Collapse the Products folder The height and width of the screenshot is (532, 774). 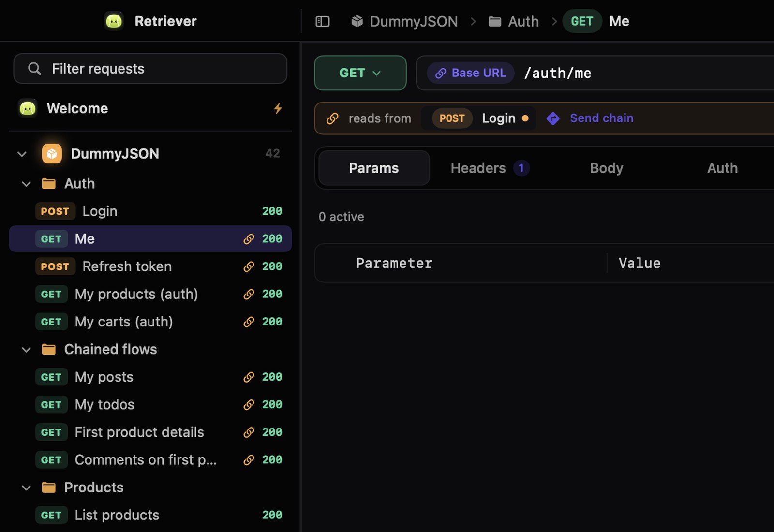(x=27, y=488)
